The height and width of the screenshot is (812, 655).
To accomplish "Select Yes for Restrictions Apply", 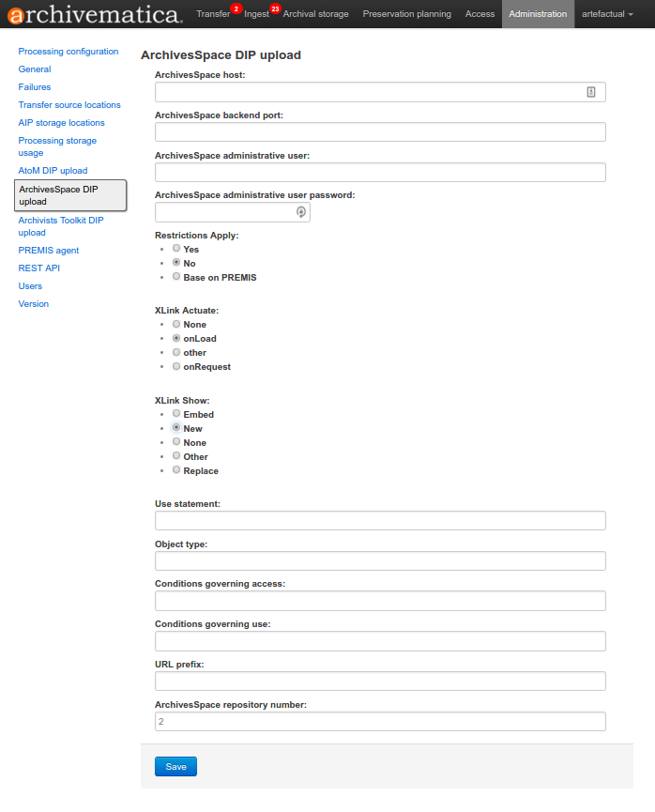I will (176, 249).
